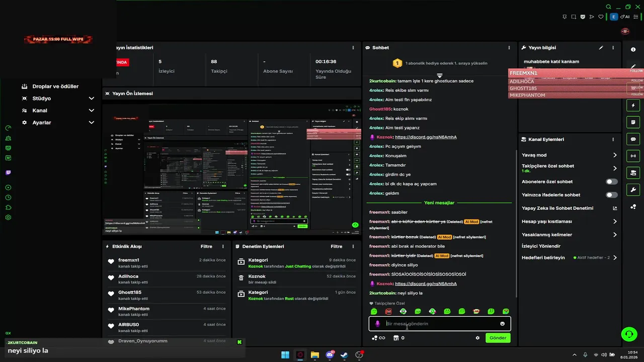The height and width of the screenshot is (362, 644).
Task: Jump to Yeni mesajlar divider label
Action: (x=439, y=203)
